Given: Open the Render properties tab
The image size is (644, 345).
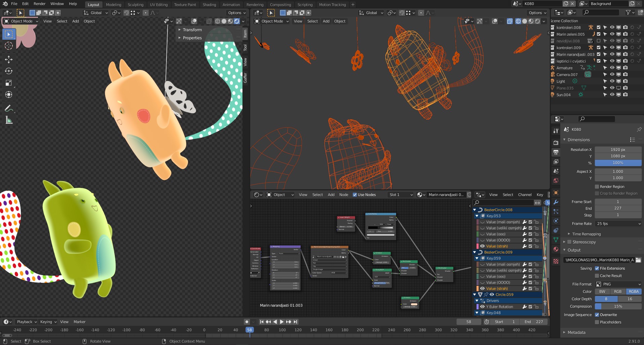Looking at the screenshot, I should (556, 143).
